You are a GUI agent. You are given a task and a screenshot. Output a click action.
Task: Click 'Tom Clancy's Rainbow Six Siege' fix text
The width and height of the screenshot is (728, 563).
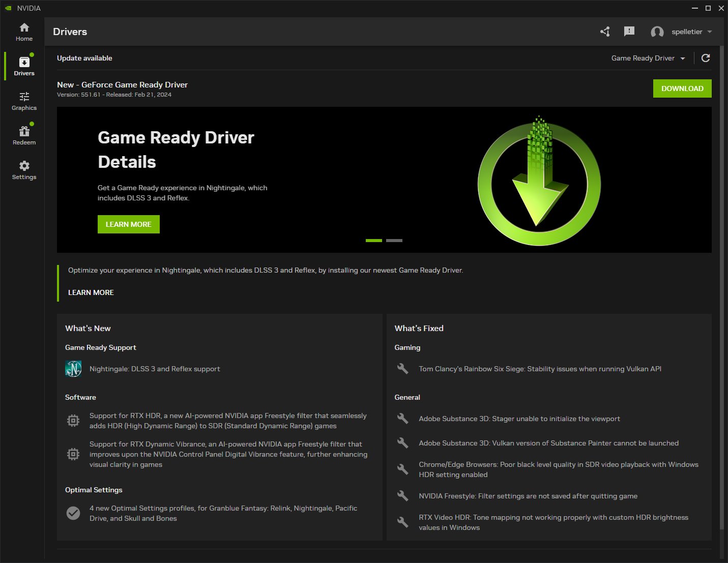point(540,369)
